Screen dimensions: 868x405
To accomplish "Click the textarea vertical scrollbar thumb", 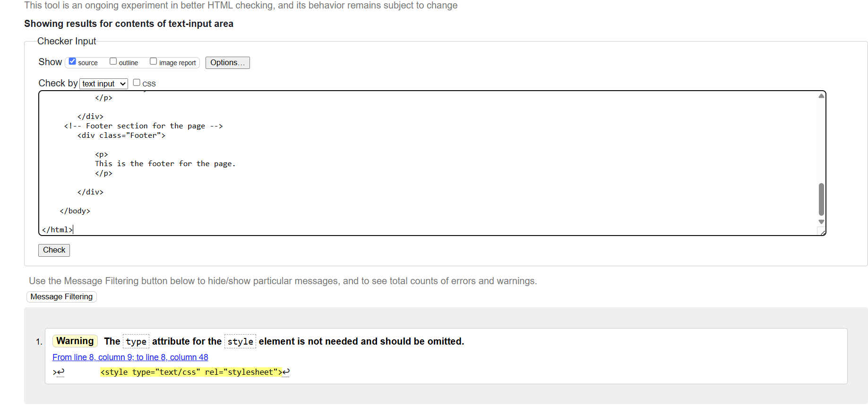I will click(x=821, y=199).
